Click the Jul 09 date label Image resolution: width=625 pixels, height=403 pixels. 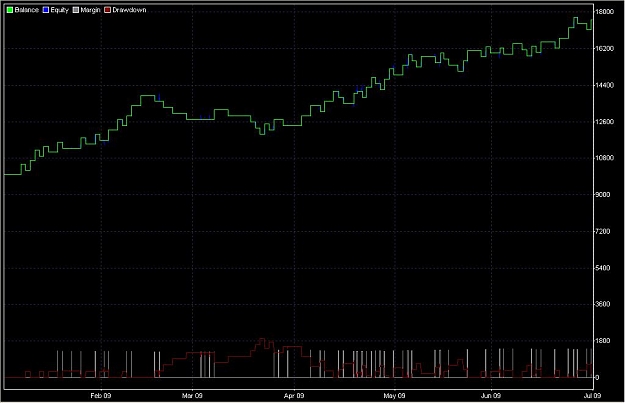coord(593,395)
